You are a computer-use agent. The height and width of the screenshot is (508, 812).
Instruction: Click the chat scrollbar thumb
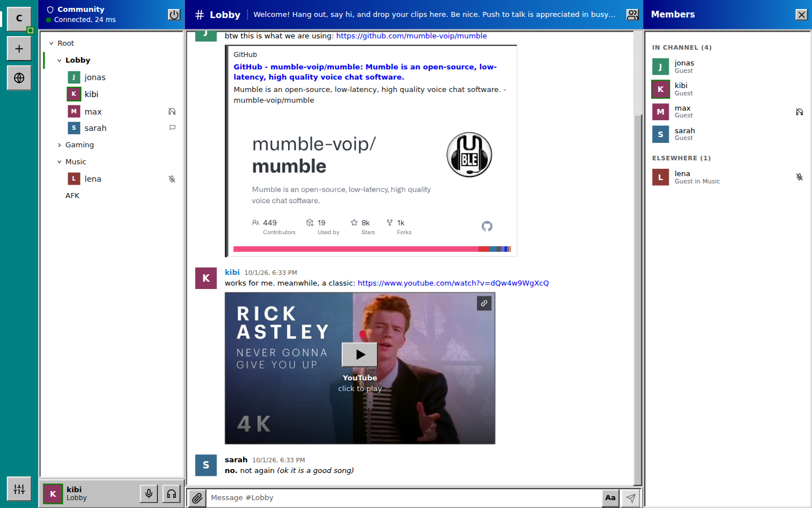click(637, 299)
